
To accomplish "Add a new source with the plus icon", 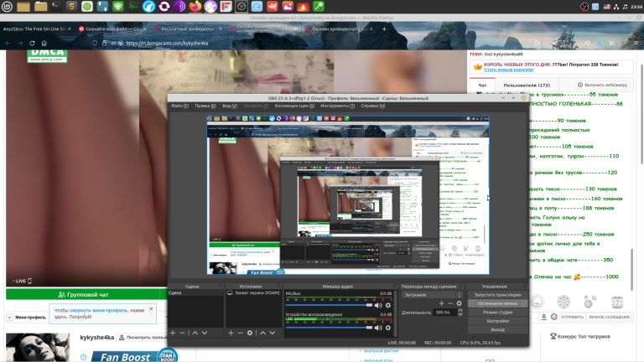I will click(x=231, y=333).
